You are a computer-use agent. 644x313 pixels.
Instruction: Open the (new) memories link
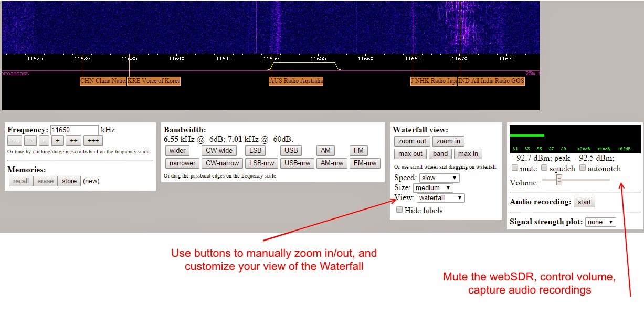coord(90,181)
